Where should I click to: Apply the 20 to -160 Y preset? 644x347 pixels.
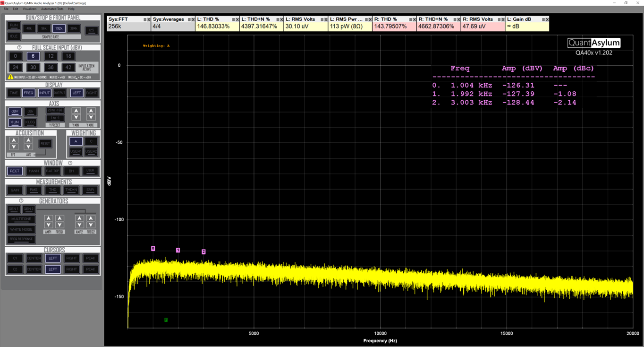click(x=55, y=111)
